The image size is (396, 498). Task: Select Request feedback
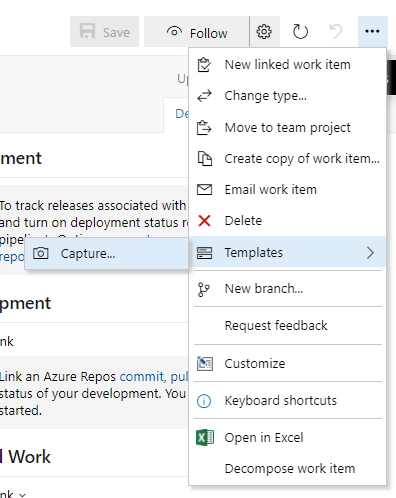coord(287,326)
